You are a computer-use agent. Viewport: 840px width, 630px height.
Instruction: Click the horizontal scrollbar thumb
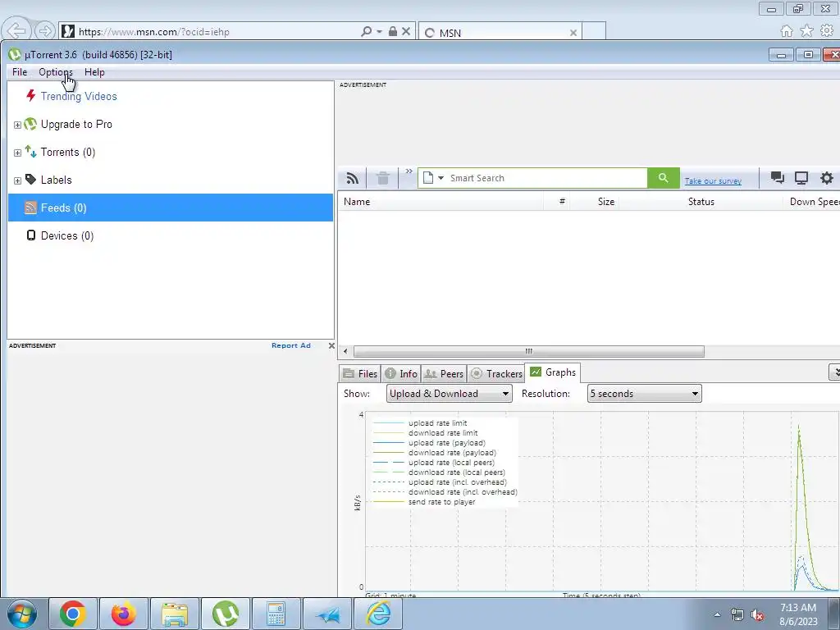529,351
